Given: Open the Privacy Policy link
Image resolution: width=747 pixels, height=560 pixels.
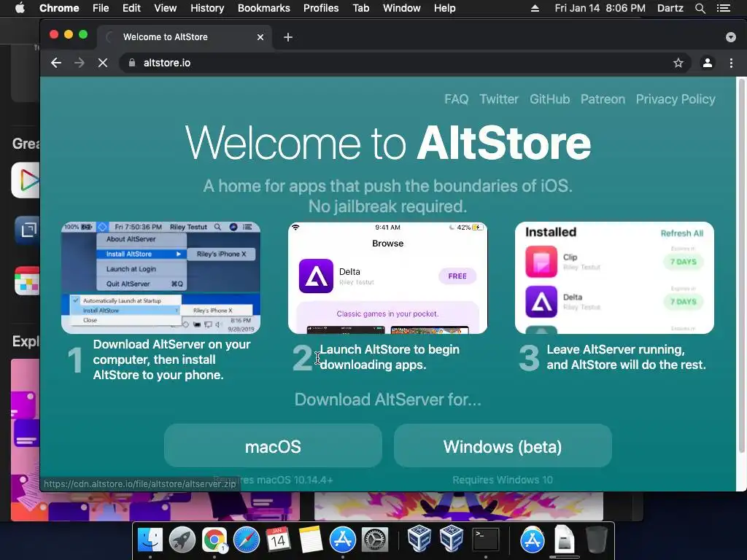Looking at the screenshot, I should [x=676, y=99].
